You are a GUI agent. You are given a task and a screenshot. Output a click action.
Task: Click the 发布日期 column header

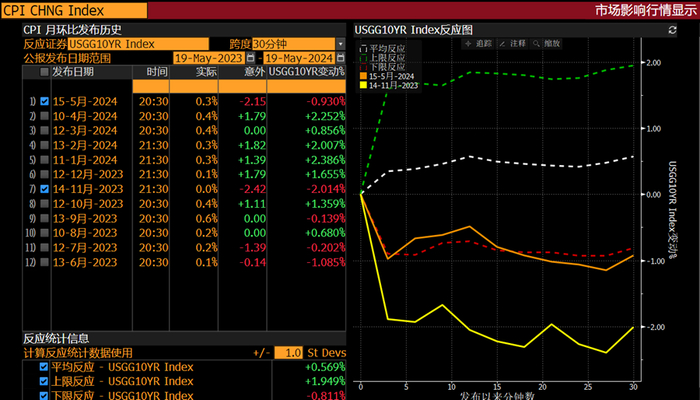coord(73,73)
